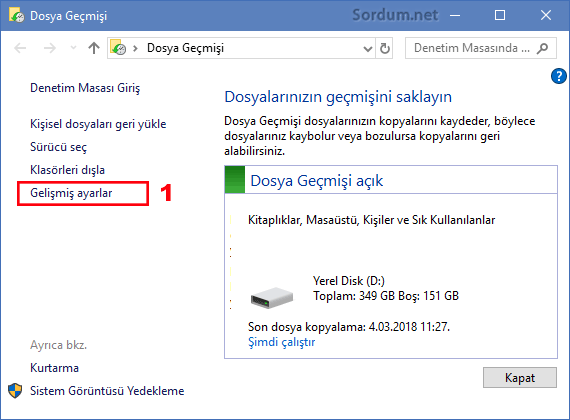Viewport: 570px width, 420px height.
Task: Click Şimdi çalıştır to run backup now
Action: point(281,342)
